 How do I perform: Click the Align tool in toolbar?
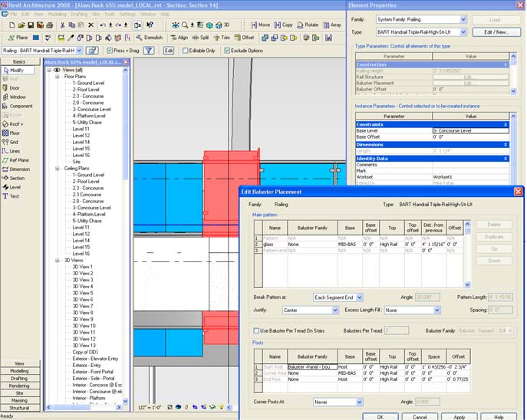coord(179,37)
